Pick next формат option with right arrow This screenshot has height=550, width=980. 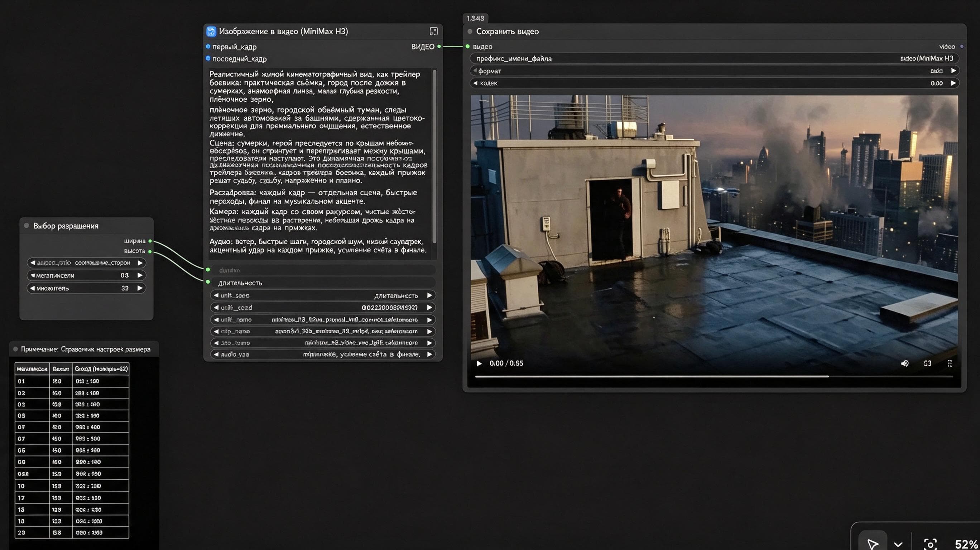953,71
